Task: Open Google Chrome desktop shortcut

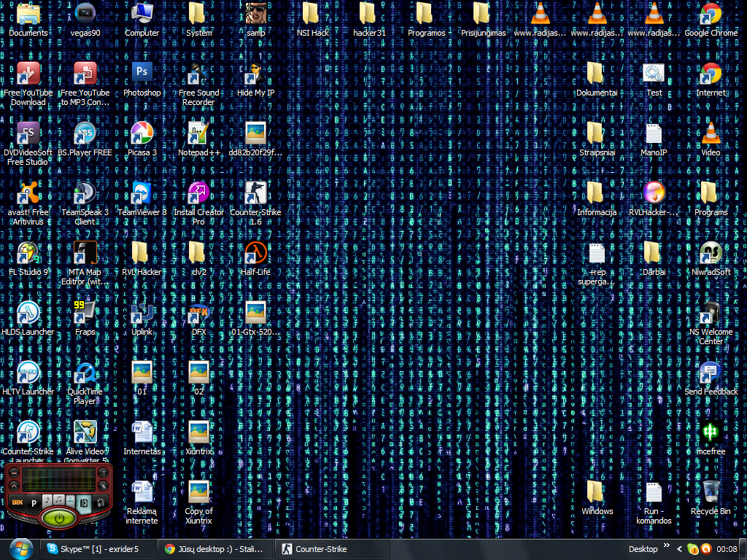Action: point(711,20)
